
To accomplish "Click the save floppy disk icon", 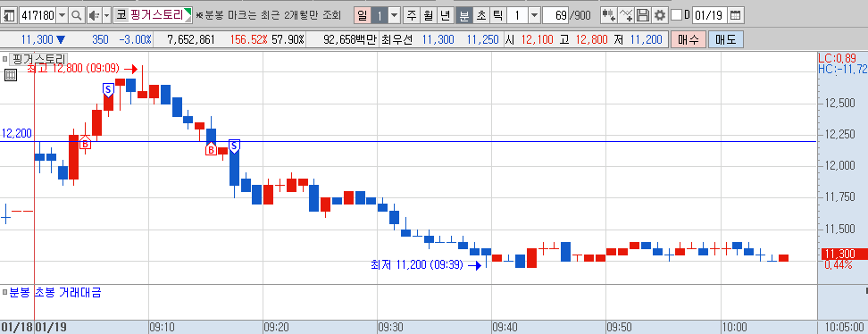I will [x=643, y=15].
